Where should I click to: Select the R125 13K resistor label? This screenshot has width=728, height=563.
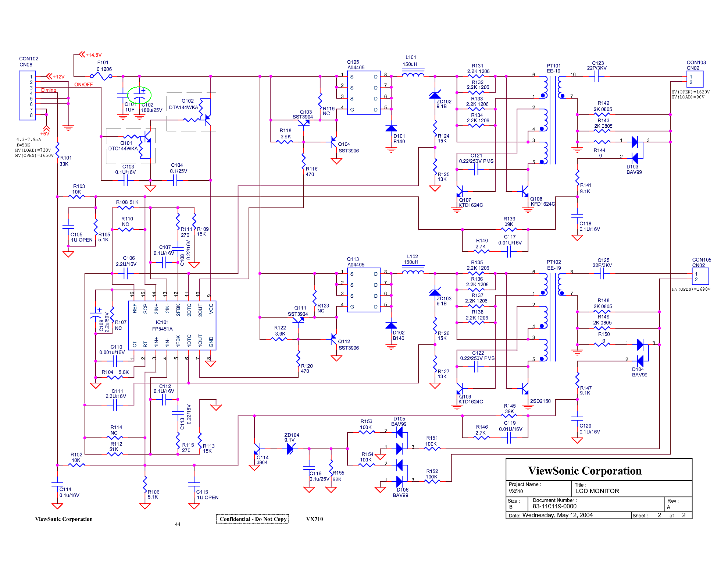coord(443,177)
